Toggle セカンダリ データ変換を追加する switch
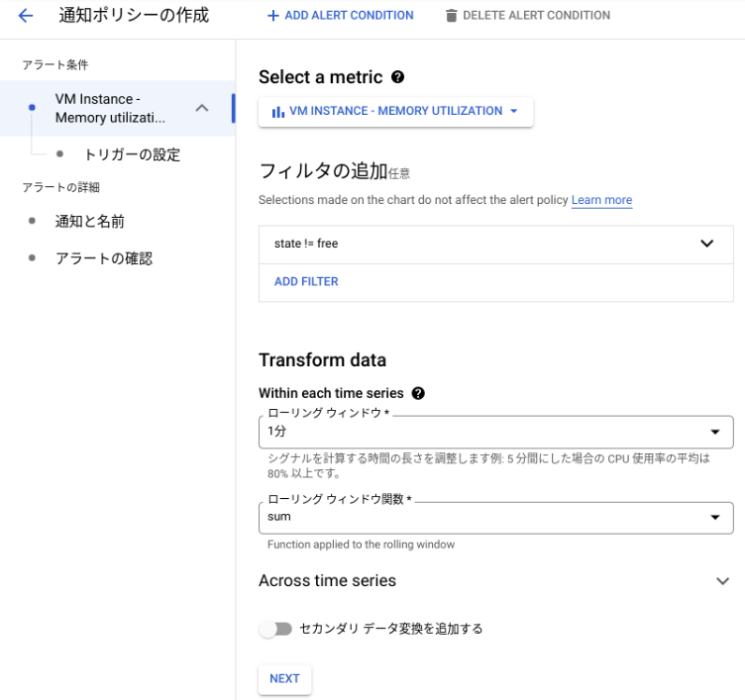Image resolution: width=745 pixels, height=700 pixels. pos(275,630)
